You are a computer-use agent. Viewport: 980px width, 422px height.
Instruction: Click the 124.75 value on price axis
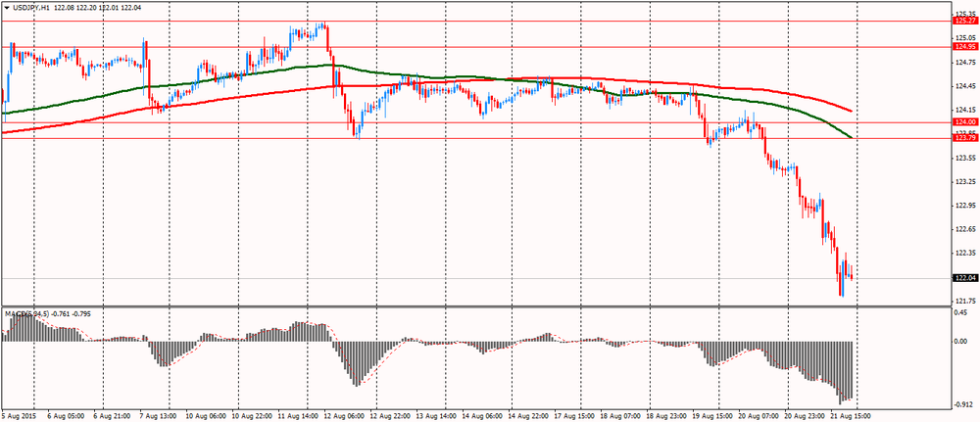click(x=965, y=62)
